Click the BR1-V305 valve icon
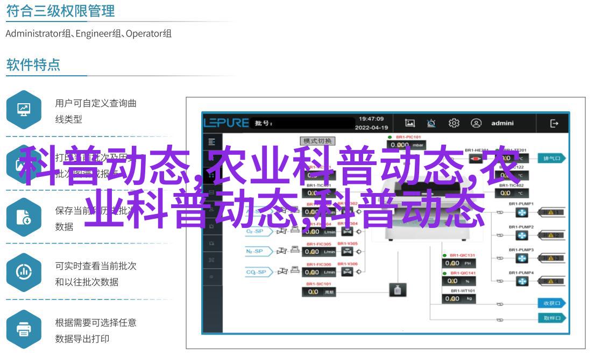This screenshot has height=364, width=595. coord(347,252)
